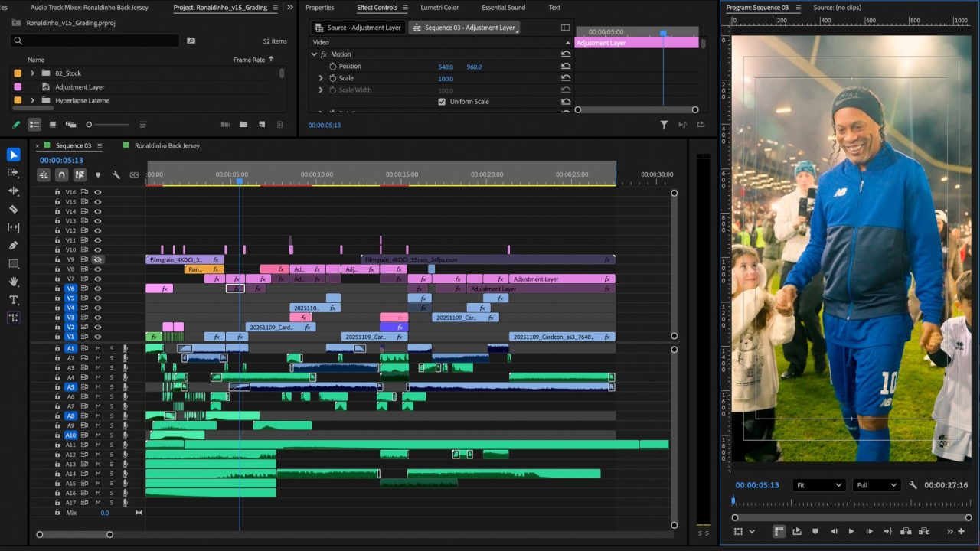
Task: Choose the Type tool
Action: pyautogui.click(x=13, y=300)
